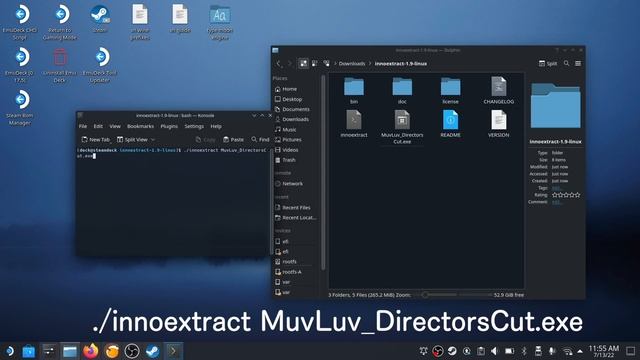Click Places panel vertical scrollbar

[323, 171]
